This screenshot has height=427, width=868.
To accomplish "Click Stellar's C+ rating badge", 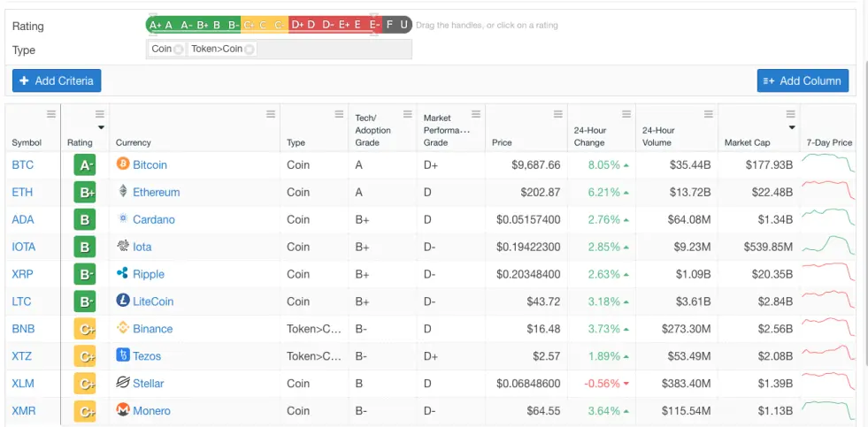I will tap(85, 384).
